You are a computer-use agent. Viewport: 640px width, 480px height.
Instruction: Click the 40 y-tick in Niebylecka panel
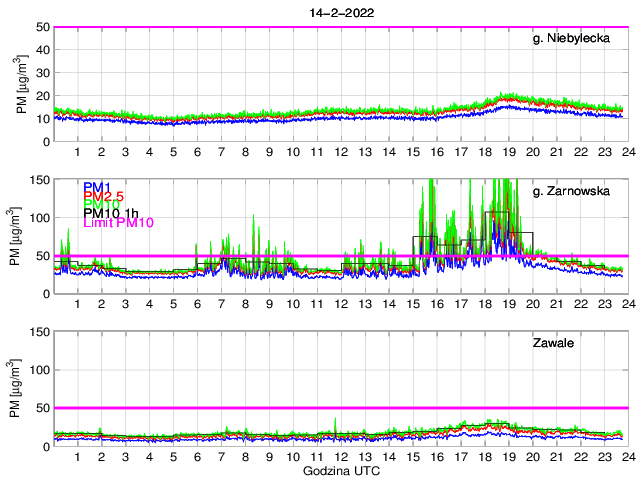42,50
